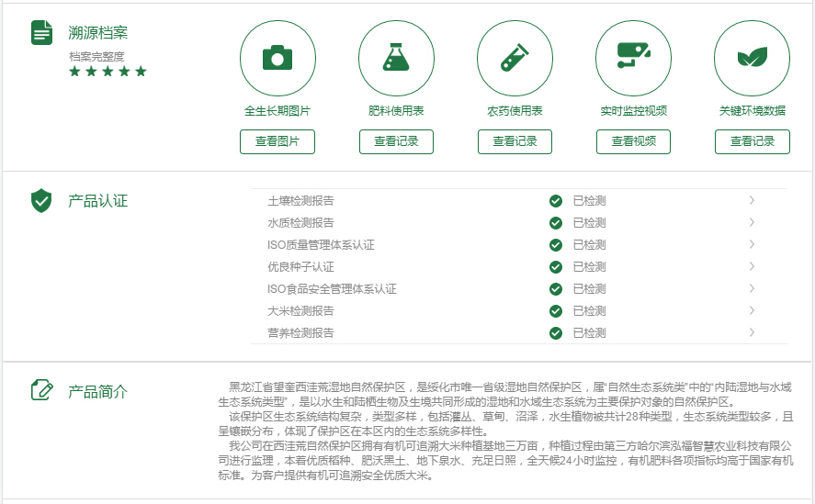Click the surveillance camera monitoring icon
Viewport: 815px width, 504px height.
[633, 58]
